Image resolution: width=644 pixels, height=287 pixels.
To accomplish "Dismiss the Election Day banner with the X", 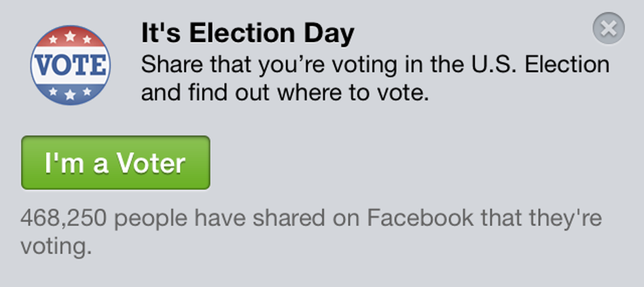I will [x=608, y=28].
